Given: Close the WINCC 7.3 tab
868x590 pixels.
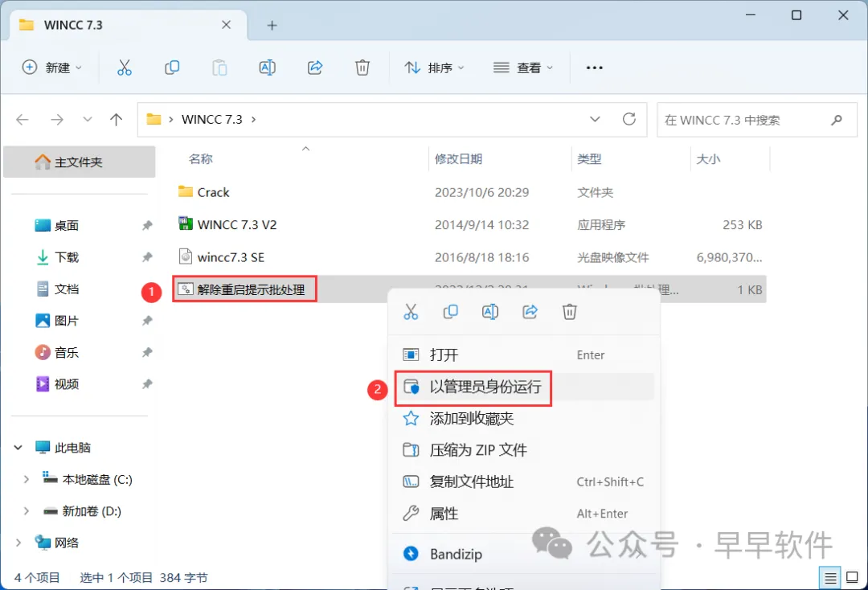Looking at the screenshot, I should [226, 25].
